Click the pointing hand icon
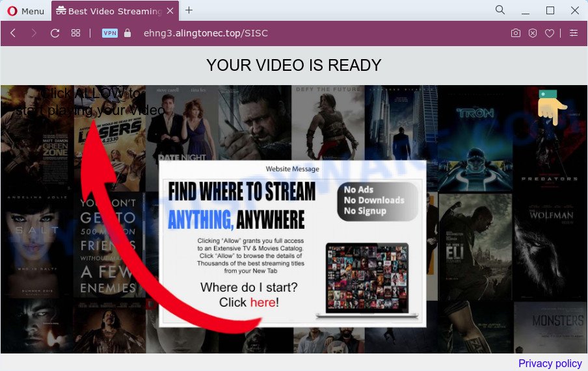This screenshot has width=588, height=371. [552, 108]
